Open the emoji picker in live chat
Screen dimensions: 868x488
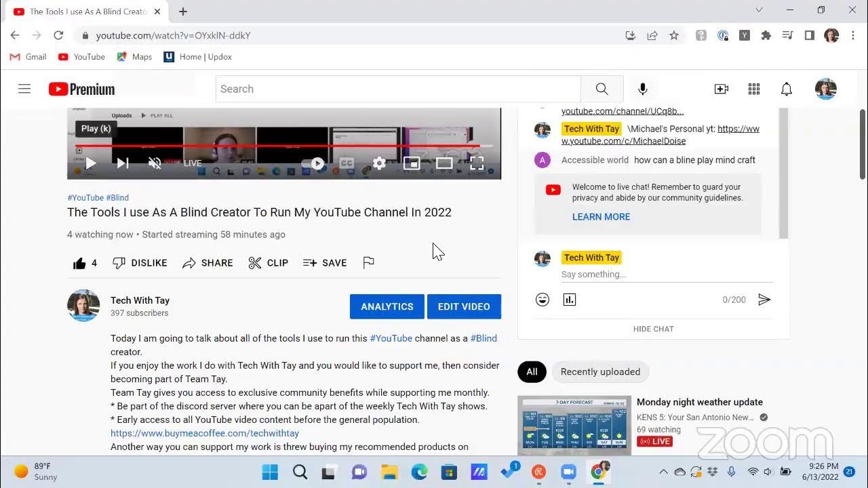(542, 299)
